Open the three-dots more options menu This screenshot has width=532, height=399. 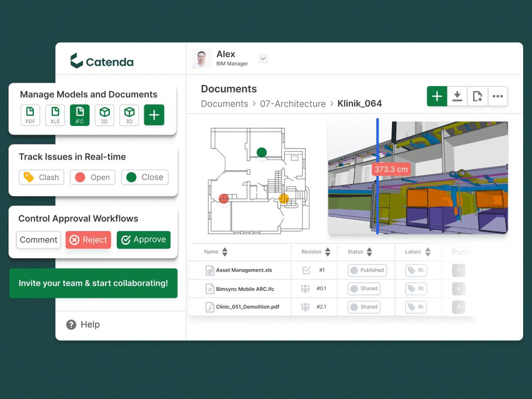497,96
